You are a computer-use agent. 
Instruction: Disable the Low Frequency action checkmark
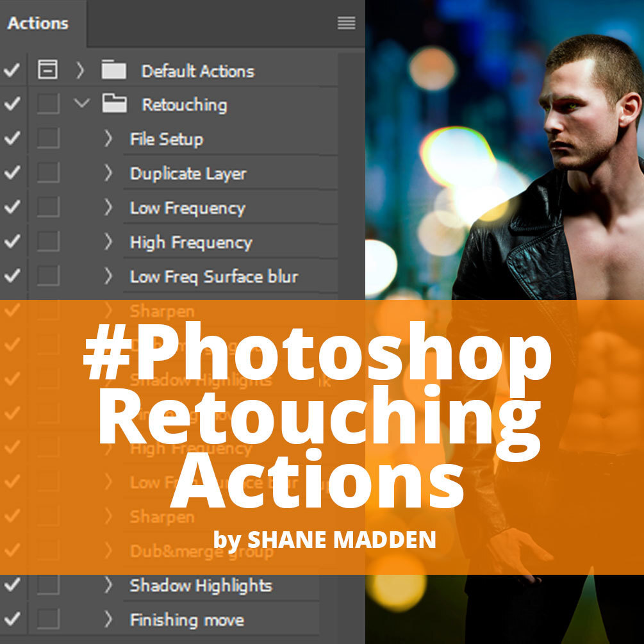tap(12, 206)
